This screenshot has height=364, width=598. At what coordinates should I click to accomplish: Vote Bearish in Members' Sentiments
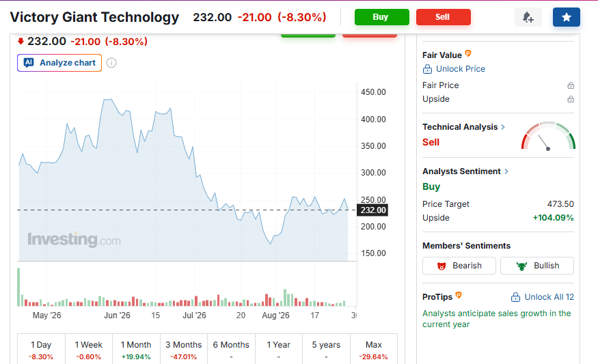(459, 266)
